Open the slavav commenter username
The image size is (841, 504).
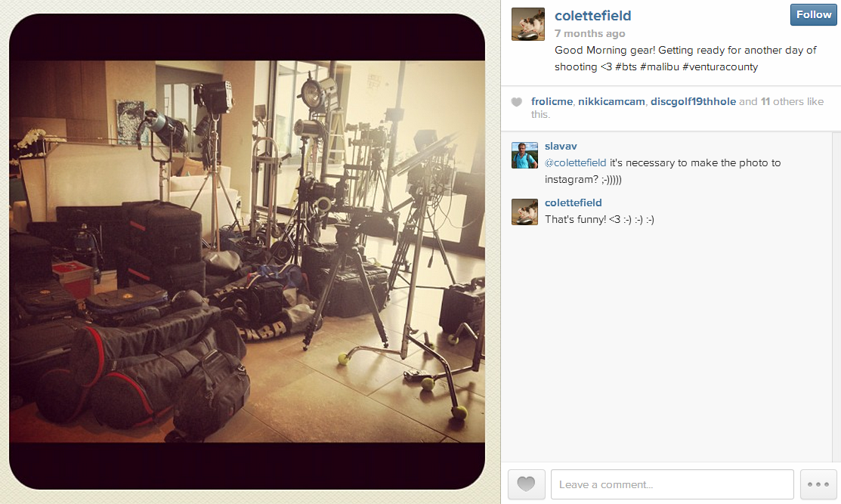(x=561, y=146)
